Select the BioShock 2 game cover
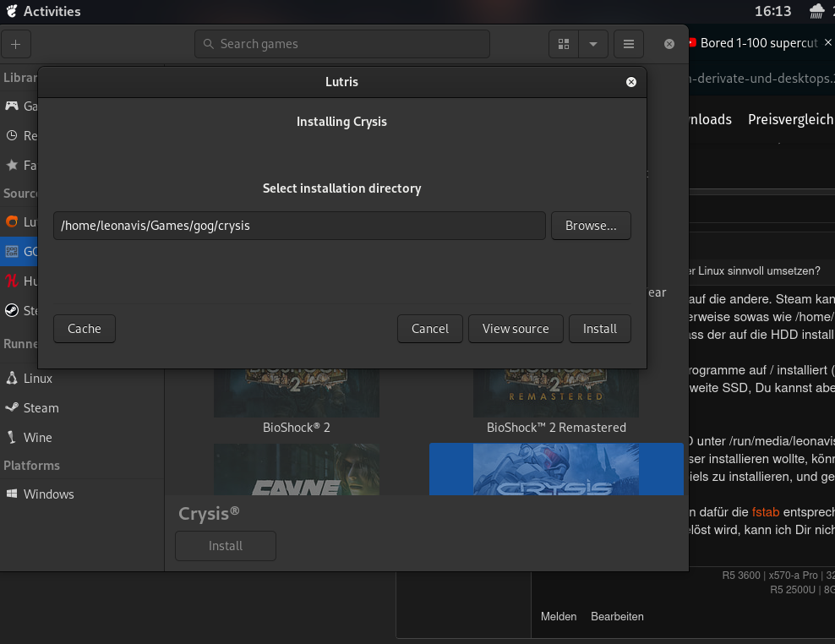Viewport: 835px width, 644px height. pyautogui.click(x=297, y=393)
